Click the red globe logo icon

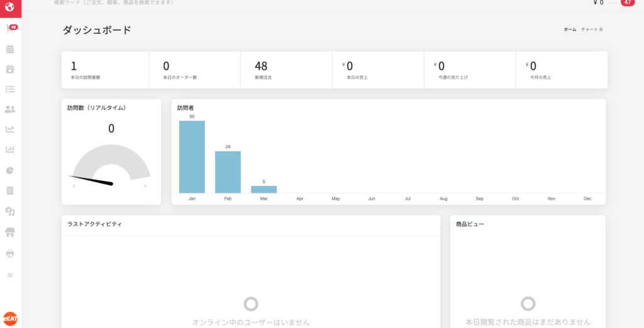(9, 8)
